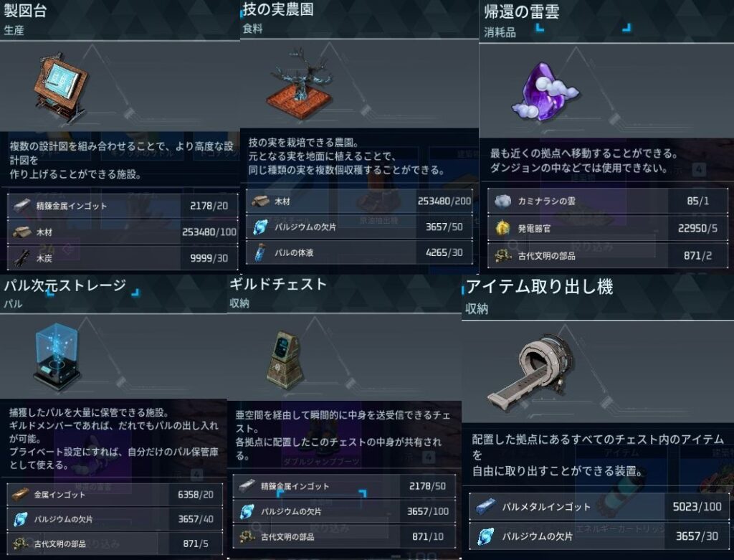This screenshot has height=560, width=734.
Task: Click the パルジウムの欠片 3657/30 row
Action: 599,536
